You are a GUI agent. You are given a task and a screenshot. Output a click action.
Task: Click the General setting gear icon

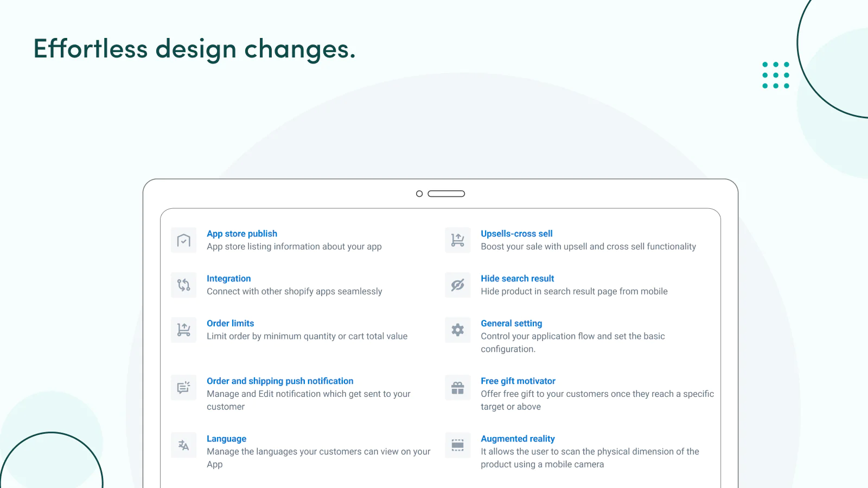point(458,330)
